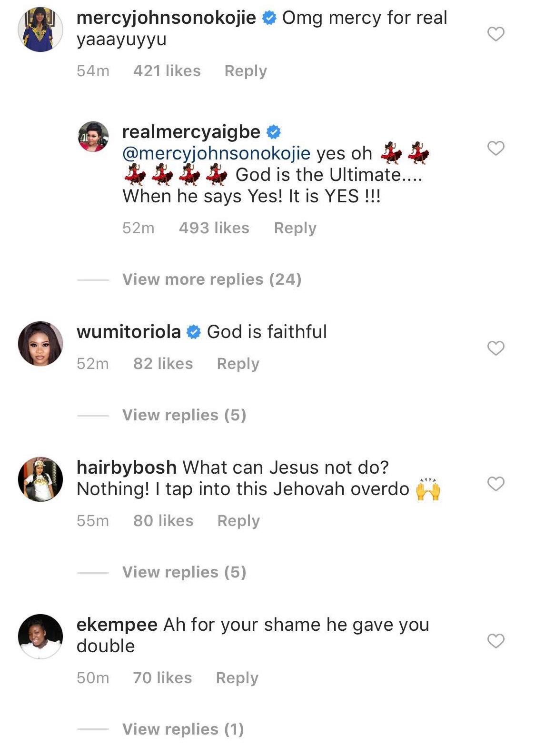Heart hairbybosh's comment about Jesus
Viewport: 535px width, 756px height.
click(x=495, y=484)
